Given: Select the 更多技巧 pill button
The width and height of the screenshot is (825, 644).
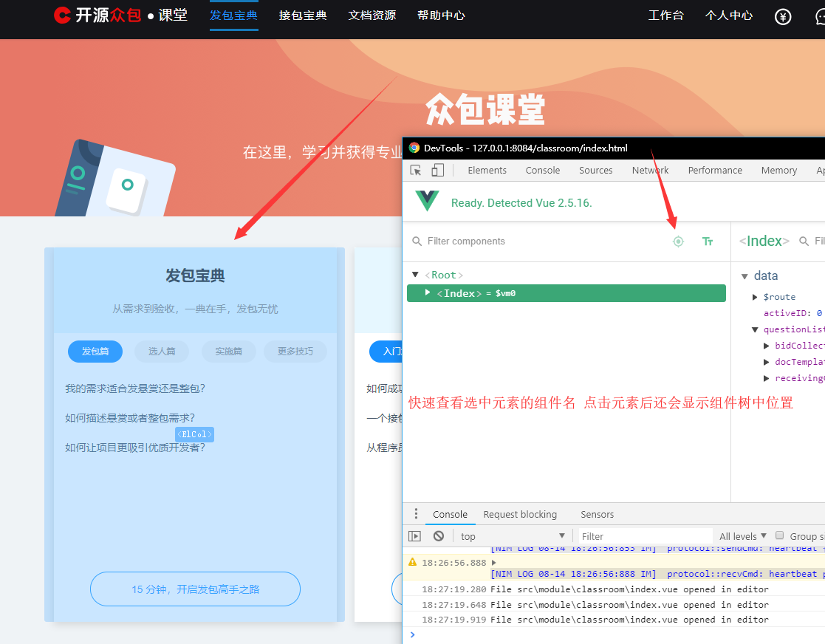Looking at the screenshot, I should [x=295, y=351].
